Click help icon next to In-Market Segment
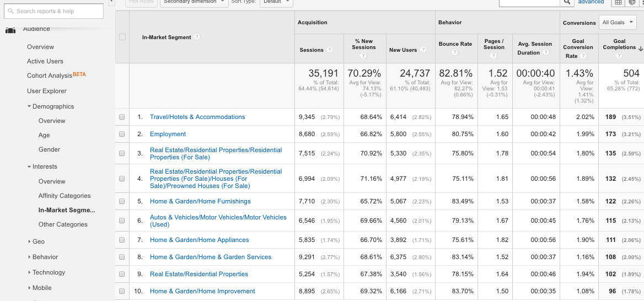Screen dimensions: 644x301 coord(197,37)
